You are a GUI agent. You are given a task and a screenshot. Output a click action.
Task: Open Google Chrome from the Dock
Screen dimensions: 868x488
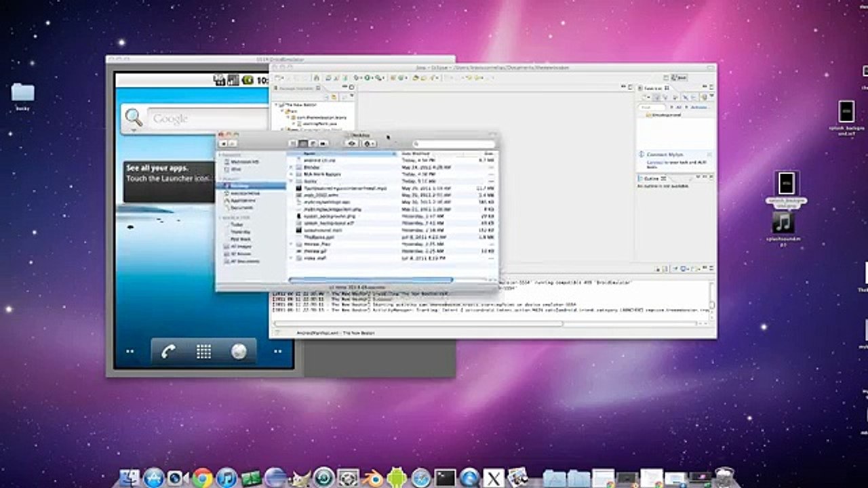click(202, 477)
